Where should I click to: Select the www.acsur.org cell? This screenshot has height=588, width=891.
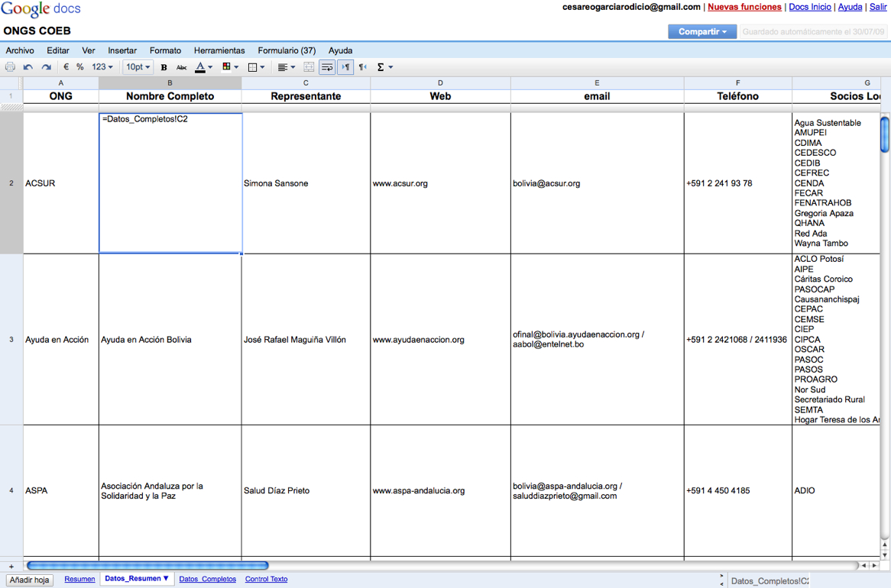440,183
